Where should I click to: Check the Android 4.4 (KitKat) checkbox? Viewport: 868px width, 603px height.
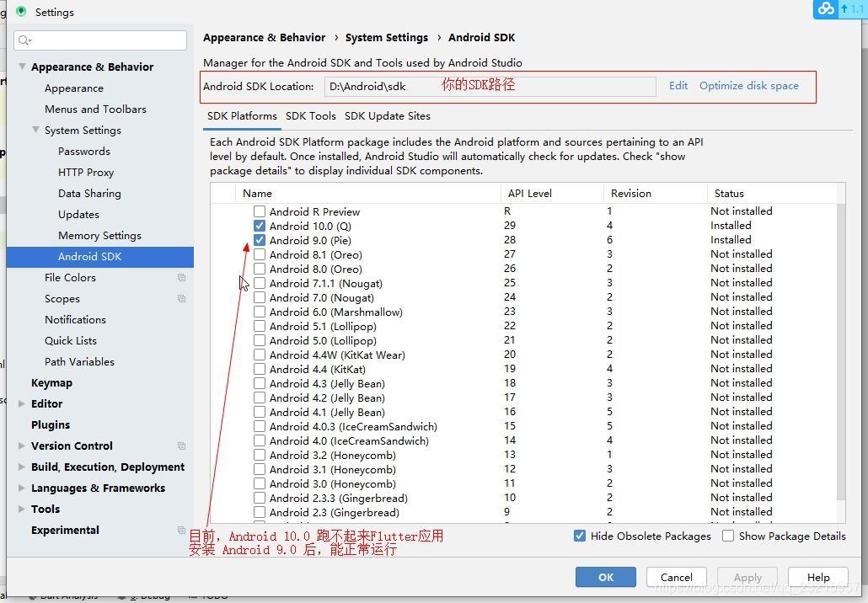pos(259,369)
